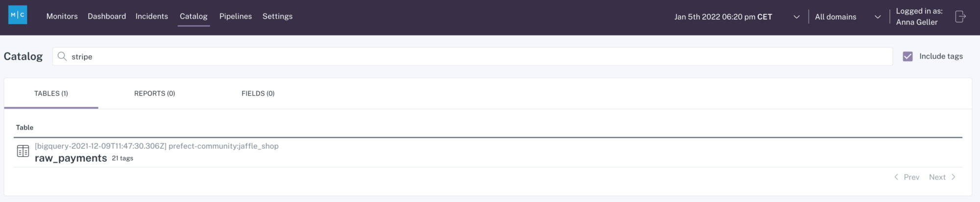Screen dimensions: 980x202
Task: Navigate to Pipelines
Action: tap(236, 16)
